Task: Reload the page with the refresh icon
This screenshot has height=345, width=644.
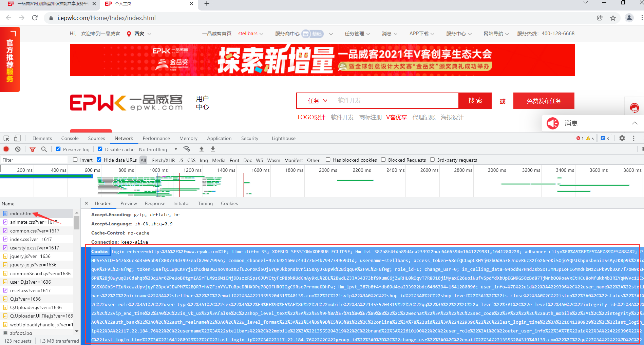Action: pyautogui.click(x=35, y=18)
